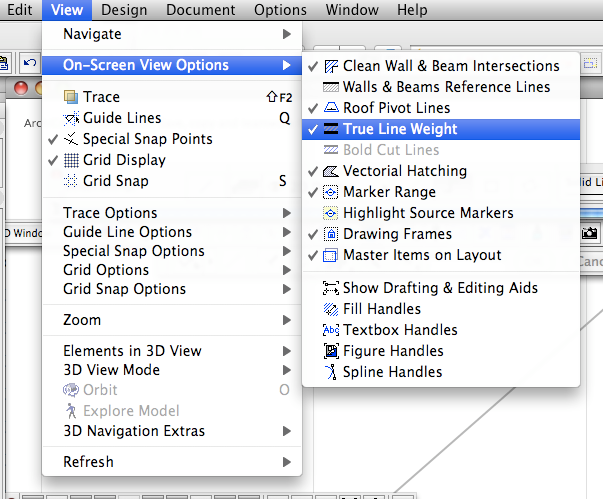Screen dimensions: 603x499
Task: Select Show Drafting & Editing Aids
Action: coord(440,288)
